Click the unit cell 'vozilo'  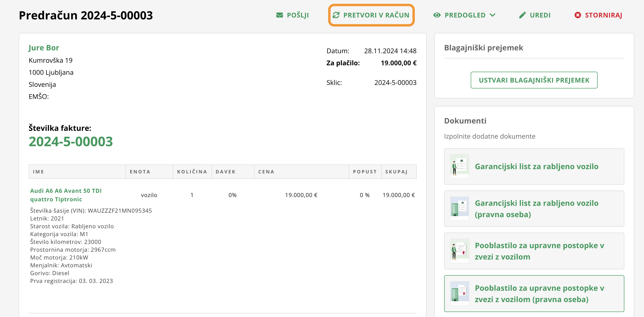pyautogui.click(x=149, y=195)
